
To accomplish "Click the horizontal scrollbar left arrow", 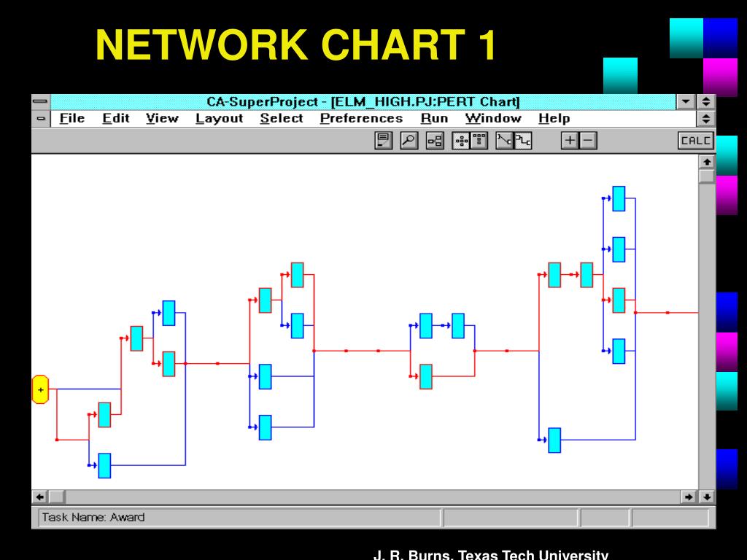I will coord(41,497).
